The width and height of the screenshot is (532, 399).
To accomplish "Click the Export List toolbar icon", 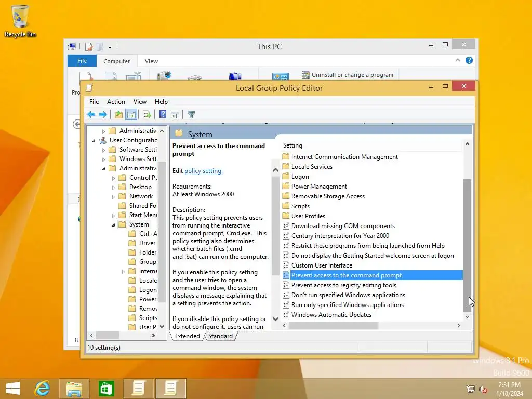I will click(147, 115).
